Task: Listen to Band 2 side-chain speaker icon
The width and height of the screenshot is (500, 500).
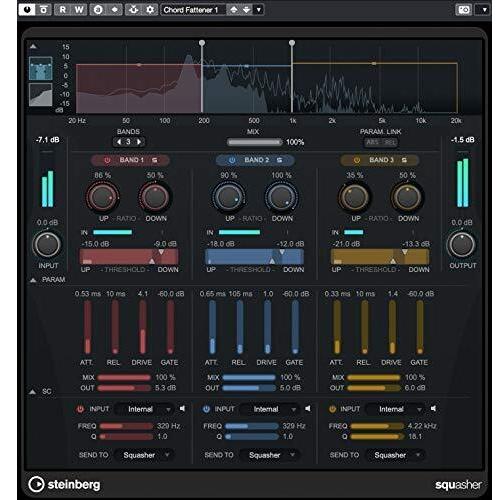Action: click(x=308, y=409)
